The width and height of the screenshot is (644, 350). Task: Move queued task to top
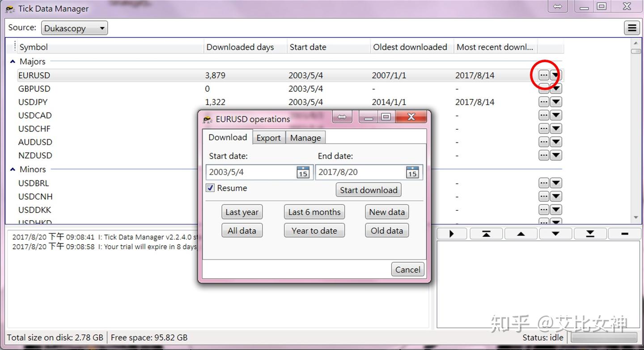click(x=486, y=234)
